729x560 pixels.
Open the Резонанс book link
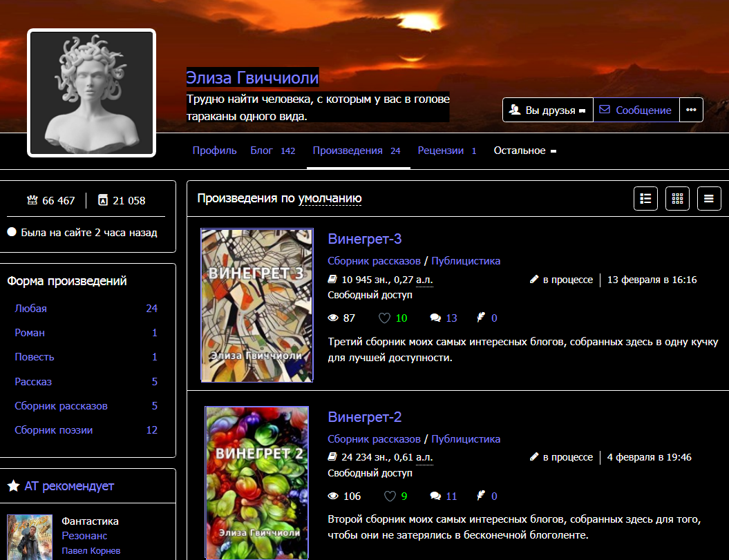pos(84,536)
